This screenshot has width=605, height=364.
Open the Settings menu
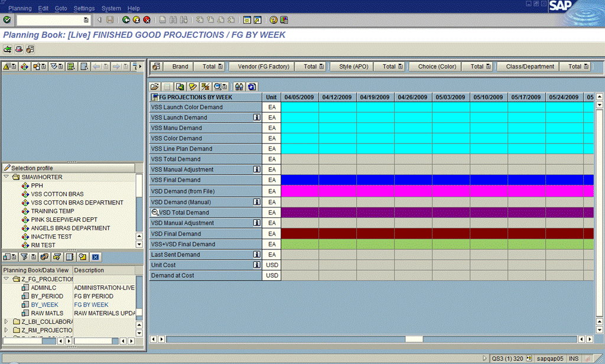point(84,8)
